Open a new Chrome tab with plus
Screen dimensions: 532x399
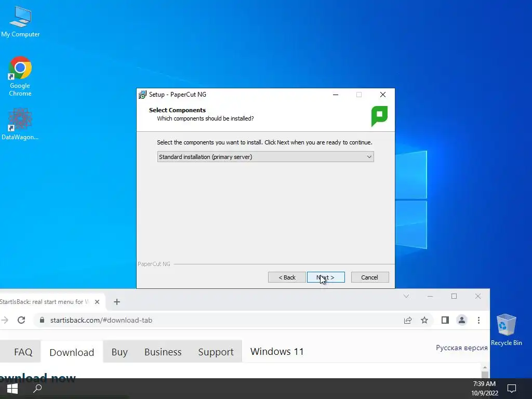[117, 302]
